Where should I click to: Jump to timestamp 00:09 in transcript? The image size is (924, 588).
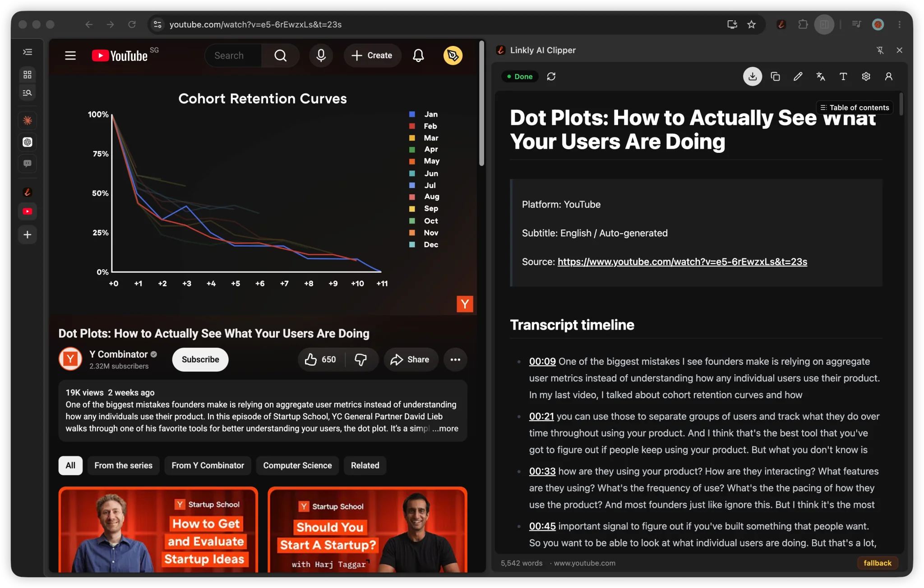[x=542, y=361]
